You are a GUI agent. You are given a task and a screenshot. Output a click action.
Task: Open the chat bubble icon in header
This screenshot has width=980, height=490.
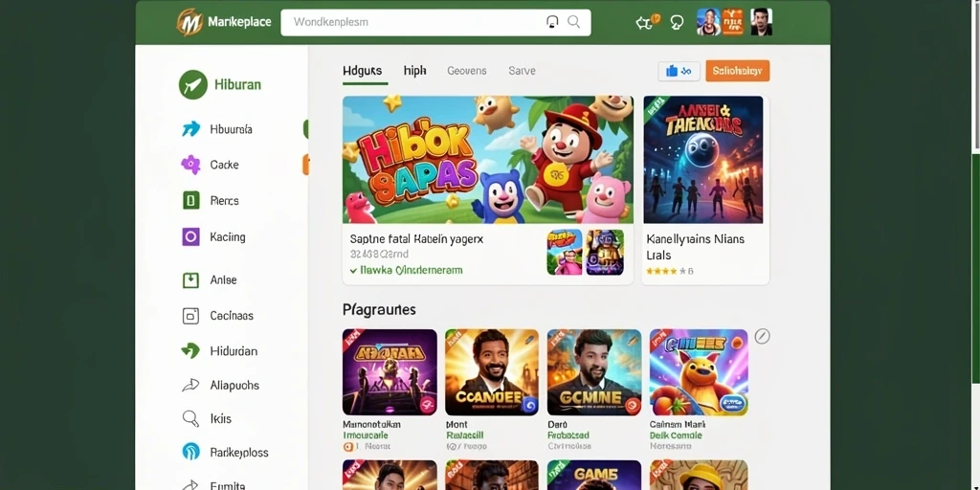tap(677, 23)
